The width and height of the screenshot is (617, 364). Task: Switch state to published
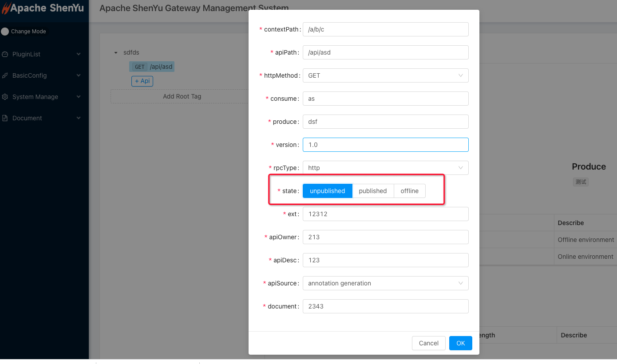(x=373, y=190)
